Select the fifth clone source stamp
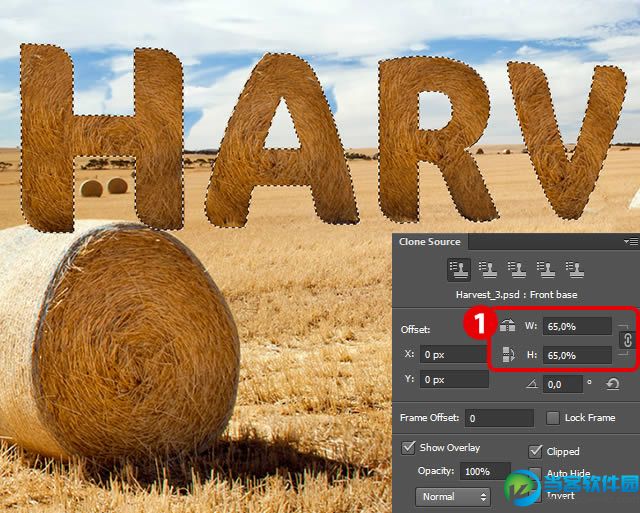The height and width of the screenshot is (513, 640). tap(575, 270)
